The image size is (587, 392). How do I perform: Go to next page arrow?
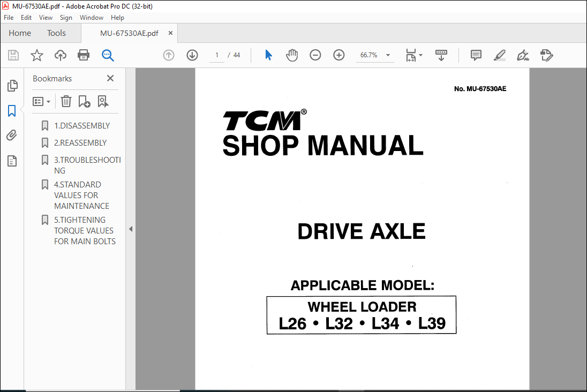point(192,55)
